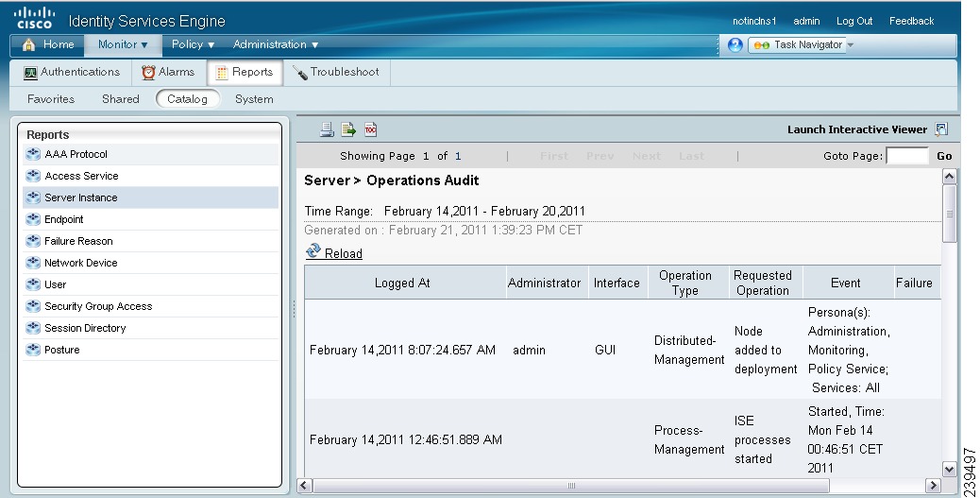
Task: Expand the Task Navigator dropdown arrow
Action: [850, 45]
